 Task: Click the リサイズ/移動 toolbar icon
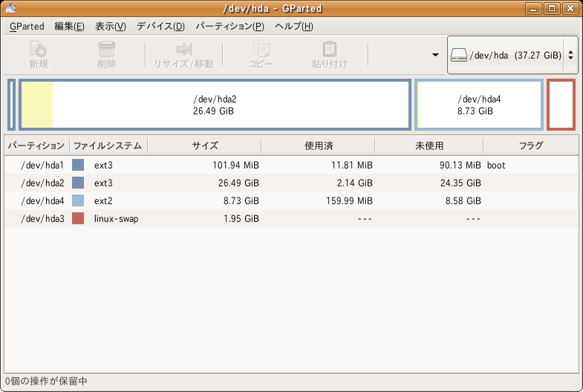point(183,55)
